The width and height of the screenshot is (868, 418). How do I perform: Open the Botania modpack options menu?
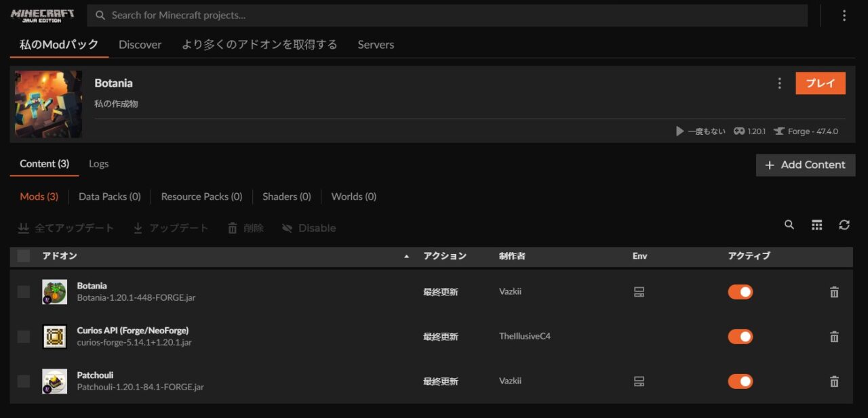point(779,83)
